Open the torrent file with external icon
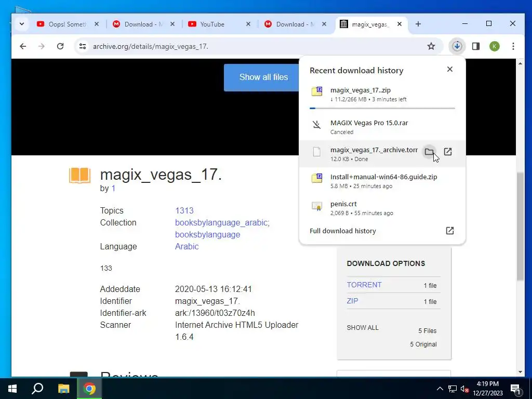Image resolution: width=532 pixels, height=399 pixels. pos(448,152)
